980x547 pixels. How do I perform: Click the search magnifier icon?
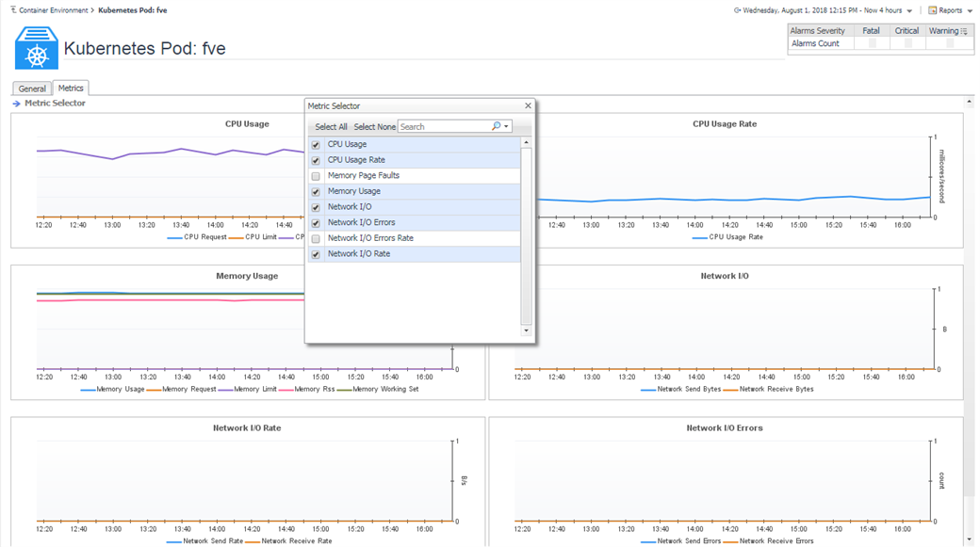point(497,126)
